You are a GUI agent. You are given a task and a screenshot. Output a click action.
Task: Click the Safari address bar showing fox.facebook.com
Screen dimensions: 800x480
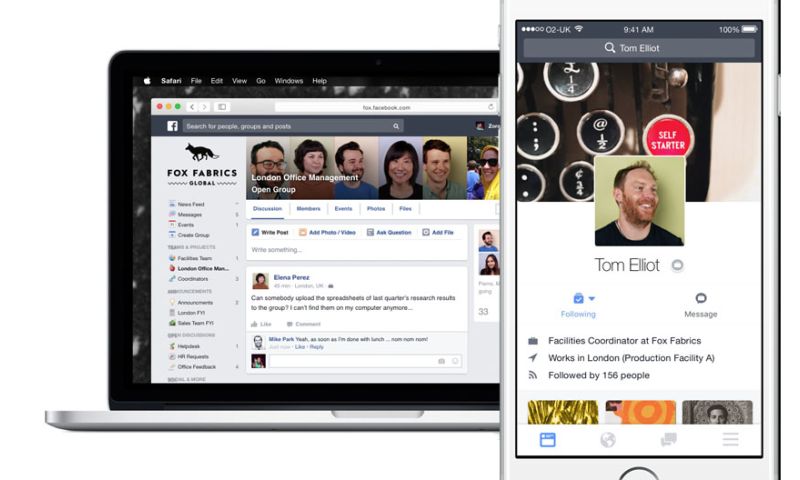point(386,107)
